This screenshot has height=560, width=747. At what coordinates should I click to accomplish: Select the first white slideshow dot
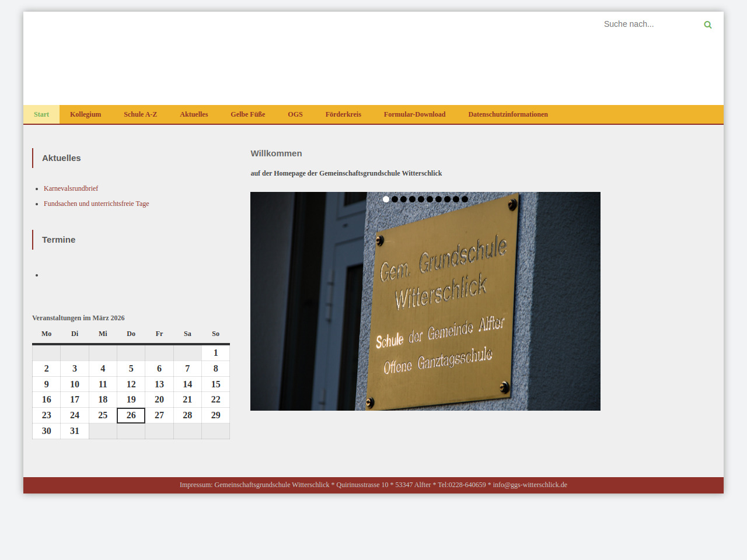point(386,199)
